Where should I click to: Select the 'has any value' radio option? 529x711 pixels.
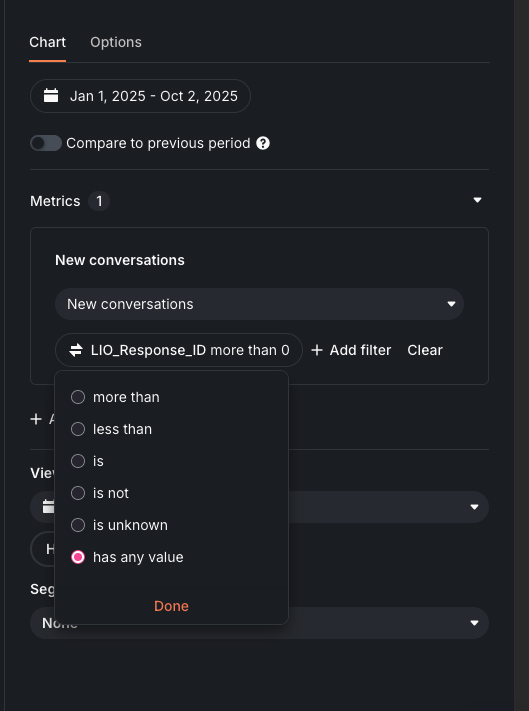(78, 557)
